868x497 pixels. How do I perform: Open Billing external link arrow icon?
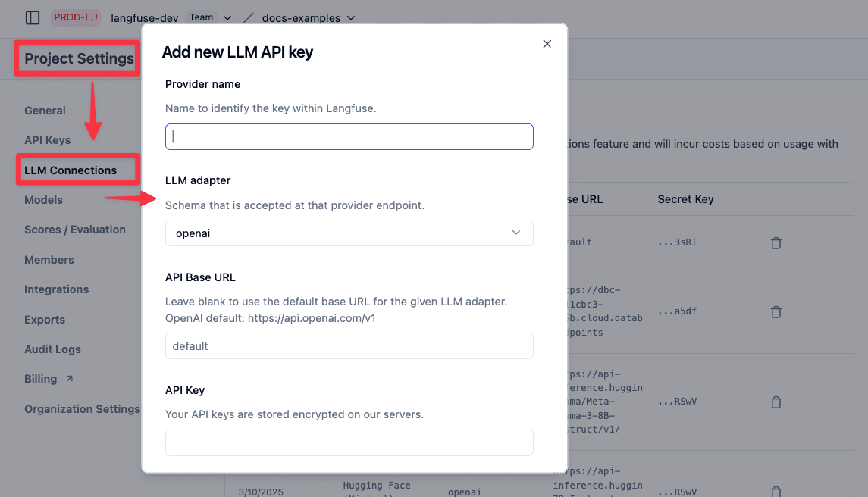point(69,379)
